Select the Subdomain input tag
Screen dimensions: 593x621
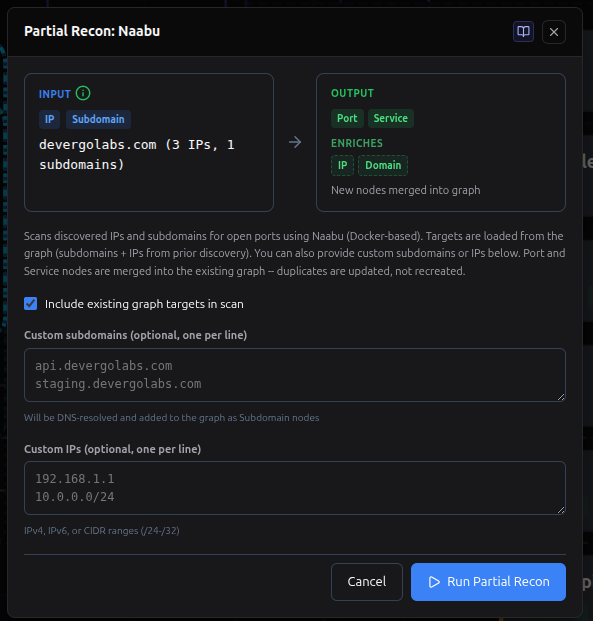pyautogui.click(x=98, y=119)
